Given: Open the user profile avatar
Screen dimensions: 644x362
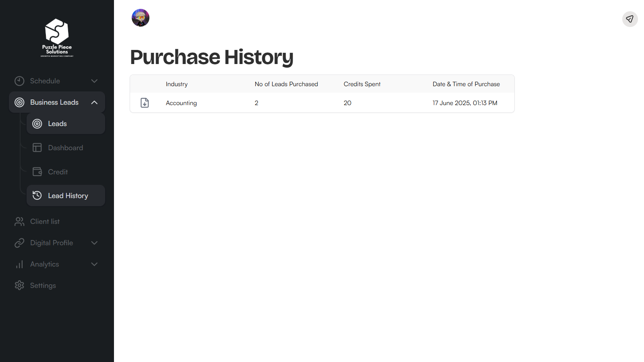Looking at the screenshot, I should [x=141, y=18].
